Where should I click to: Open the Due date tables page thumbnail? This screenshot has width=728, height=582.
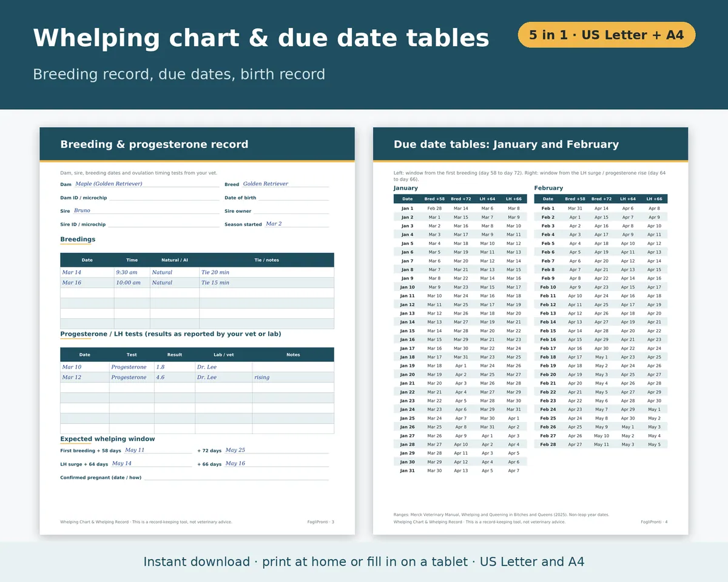531,331
